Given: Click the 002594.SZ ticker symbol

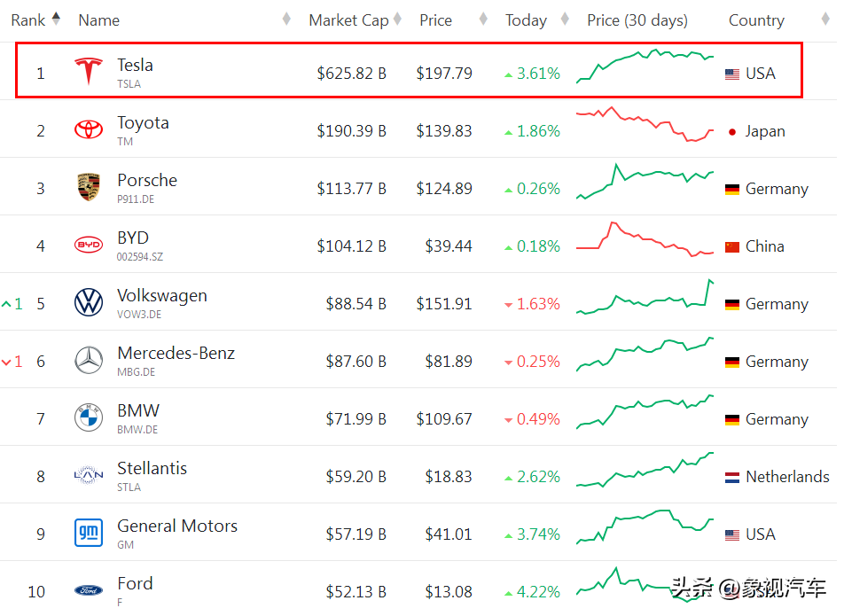Looking at the screenshot, I should [140, 257].
